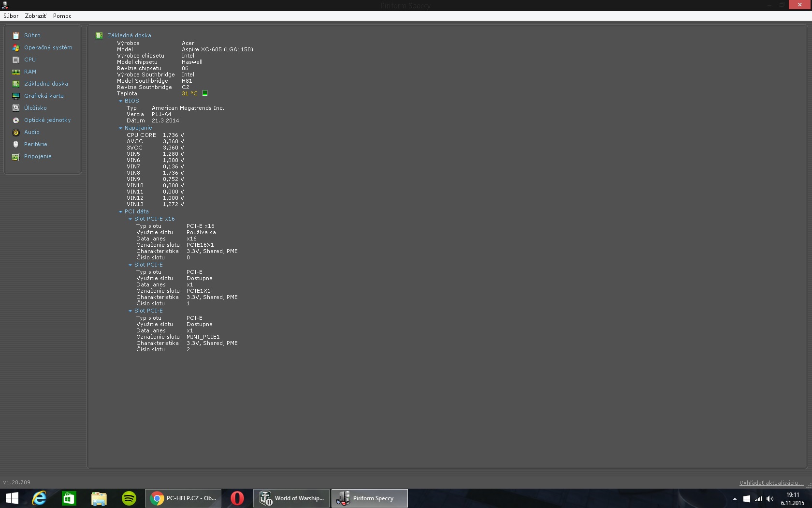Collapse the BIOS section
The image size is (812, 508).
click(120, 101)
